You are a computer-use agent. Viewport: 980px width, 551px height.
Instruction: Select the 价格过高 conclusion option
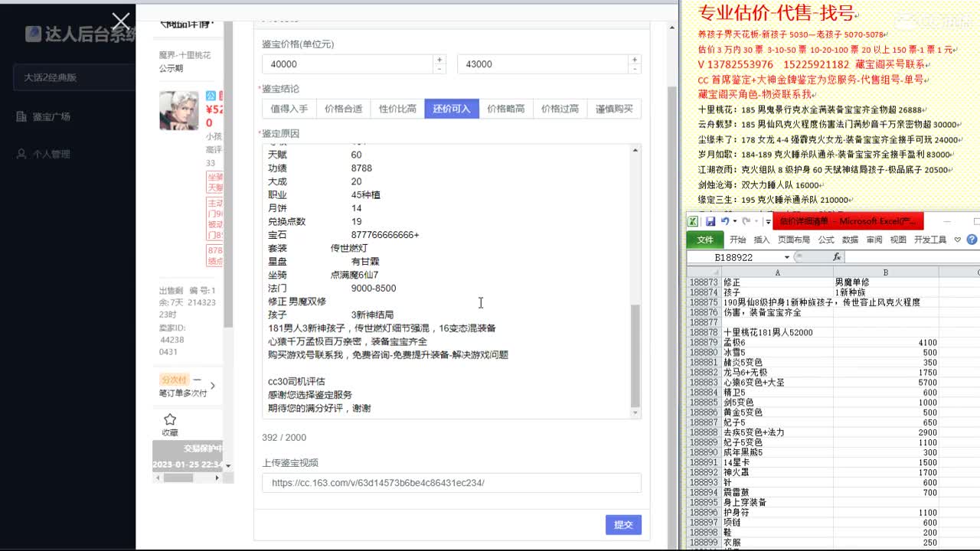click(560, 109)
